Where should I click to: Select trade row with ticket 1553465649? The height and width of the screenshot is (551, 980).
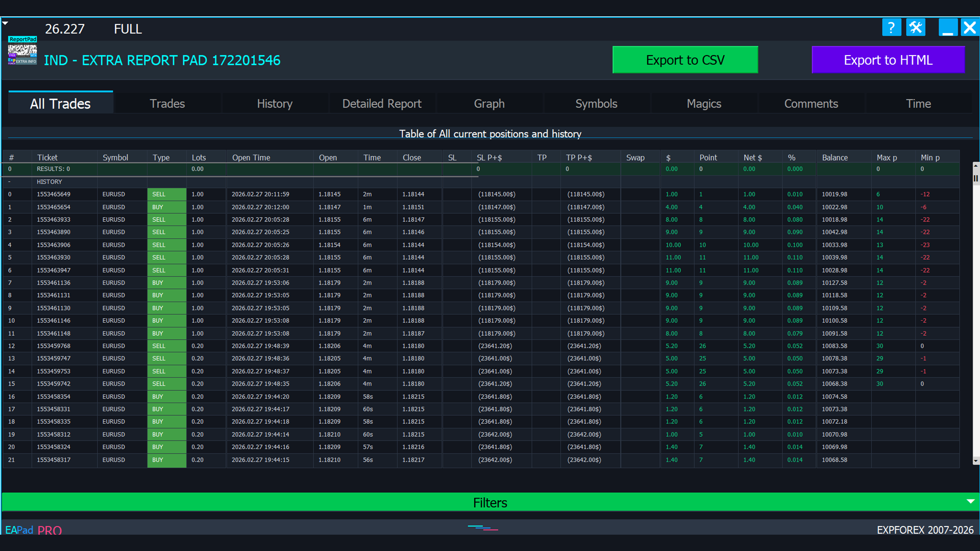(x=54, y=194)
